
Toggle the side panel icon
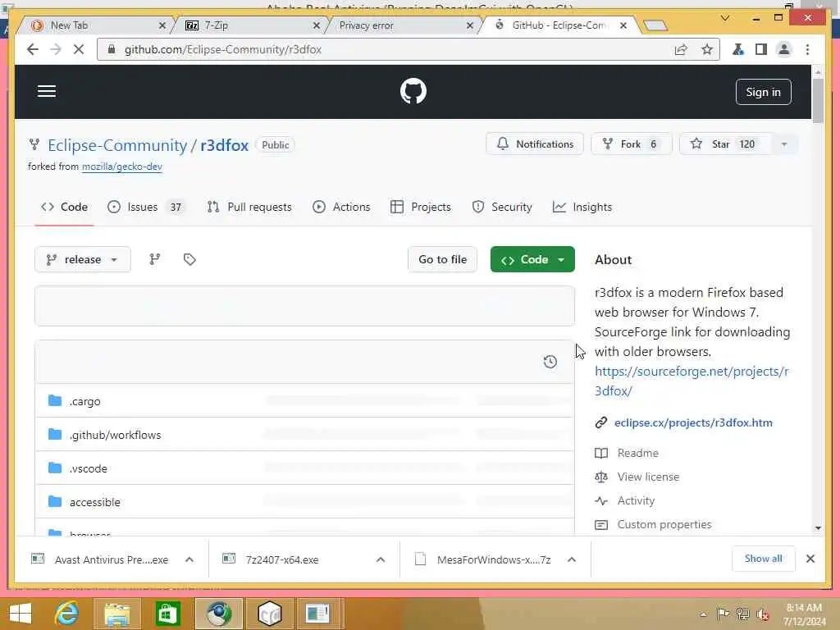760,49
